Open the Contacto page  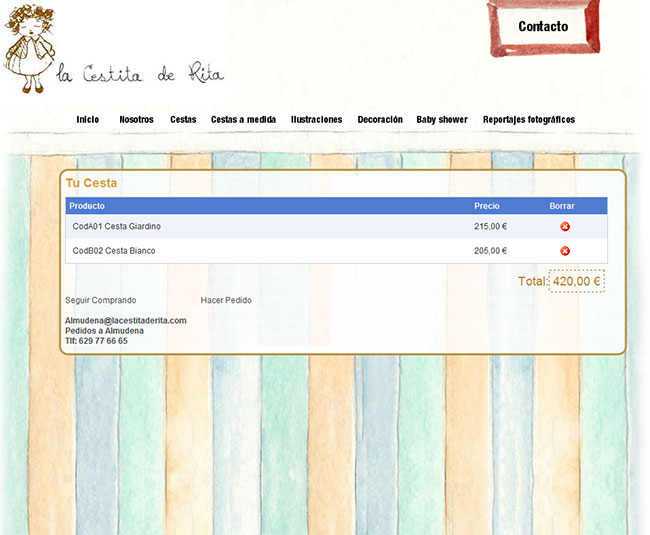(543, 27)
